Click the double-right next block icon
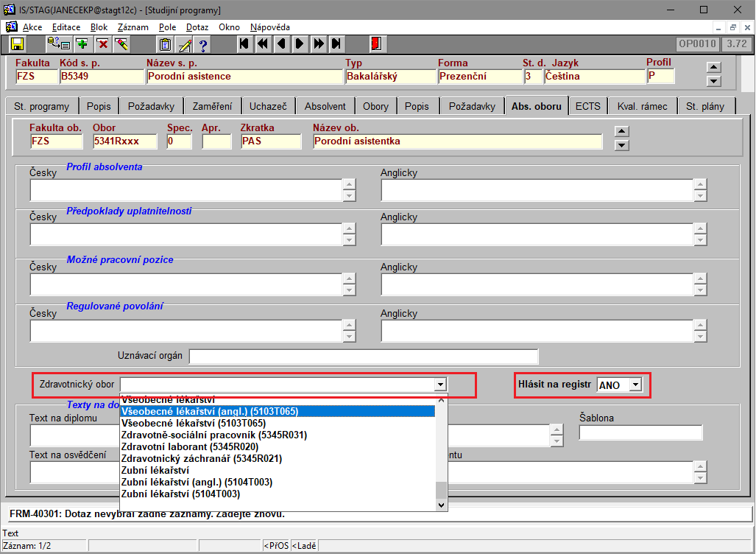 (318, 44)
